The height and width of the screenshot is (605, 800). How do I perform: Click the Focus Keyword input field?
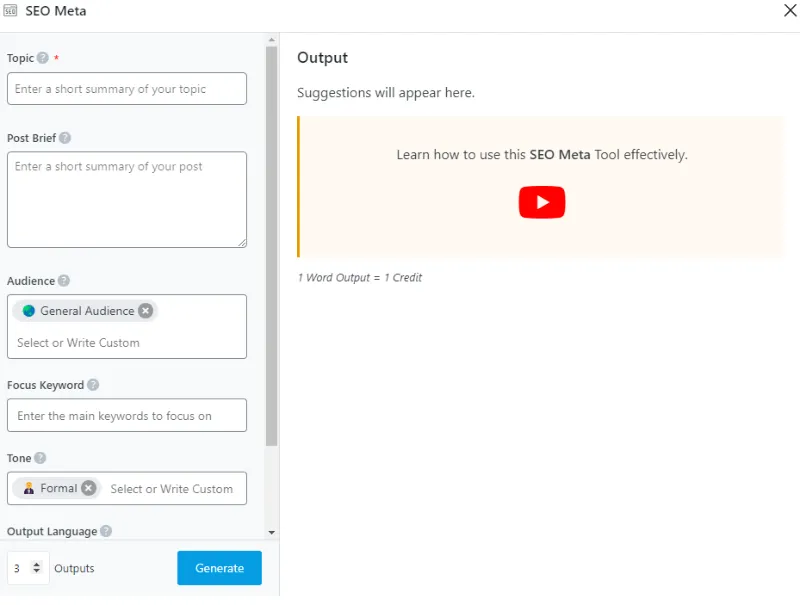(126, 416)
